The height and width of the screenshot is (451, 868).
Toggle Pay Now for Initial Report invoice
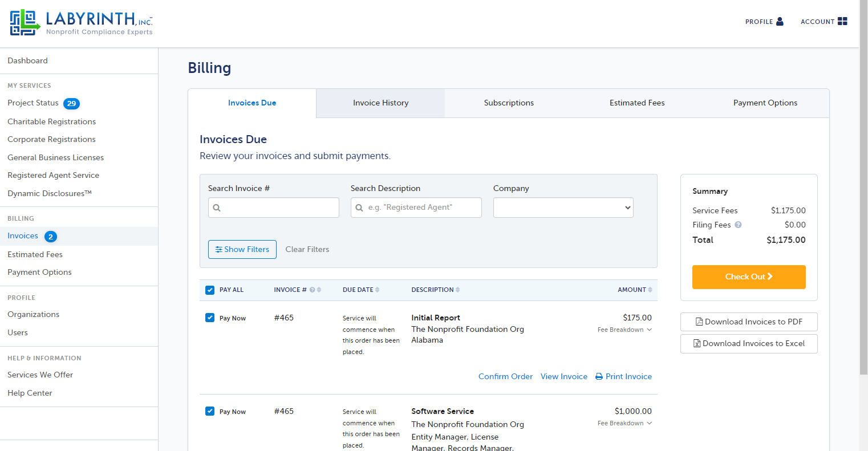[x=210, y=318]
